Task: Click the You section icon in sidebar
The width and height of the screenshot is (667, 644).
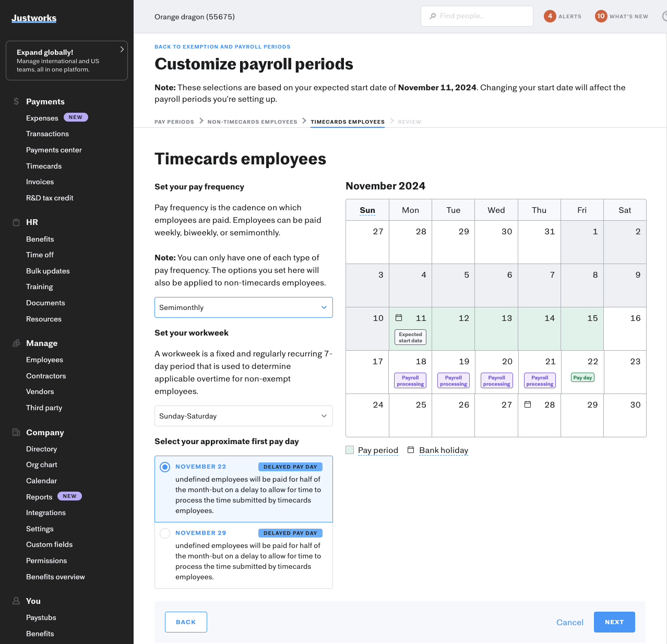Action: 16,601
